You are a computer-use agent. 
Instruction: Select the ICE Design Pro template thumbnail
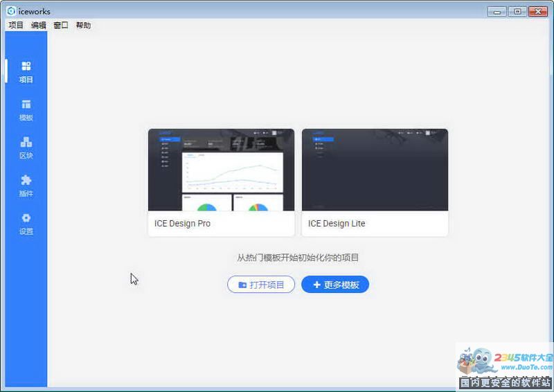(x=221, y=170)
